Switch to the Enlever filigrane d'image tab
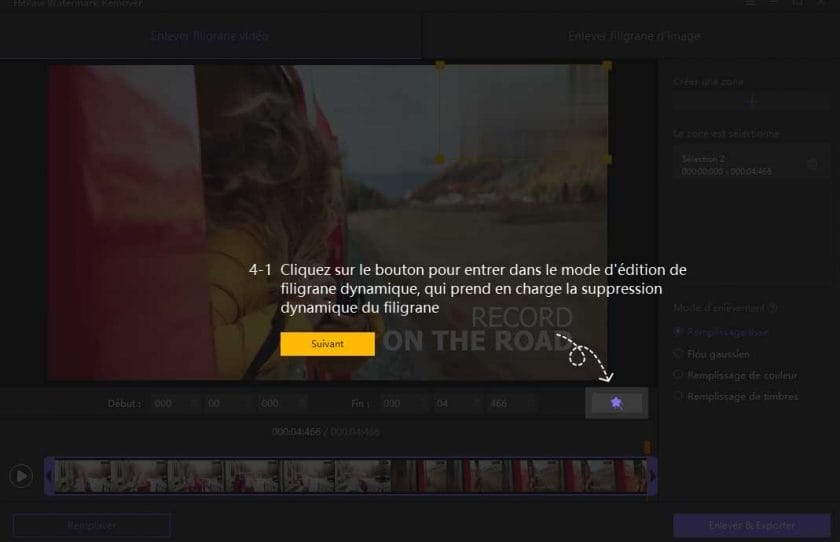840x542 pixels. [634, 36]
